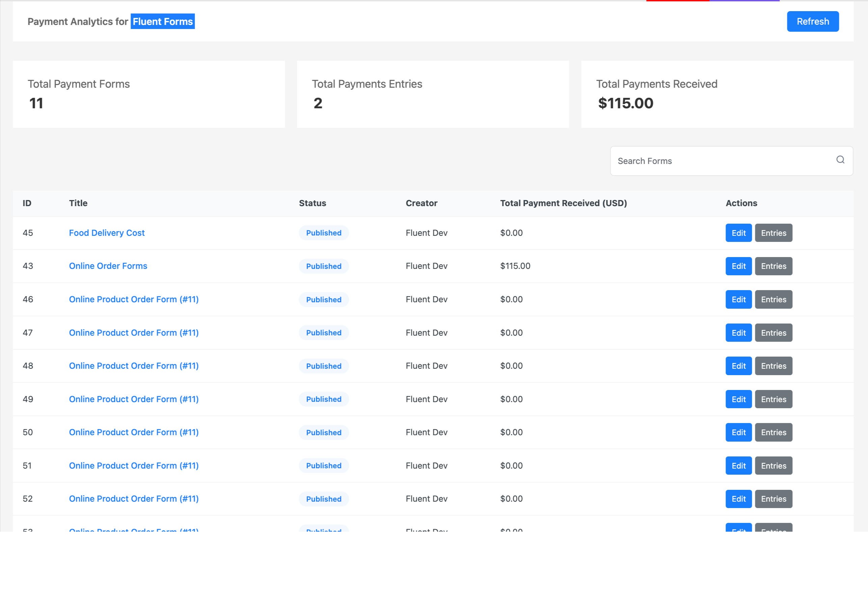Click Published badge for Food Delivery Cost
This screenshot has width=868, height=615.
pyautogui.click(x=324, y=233)
